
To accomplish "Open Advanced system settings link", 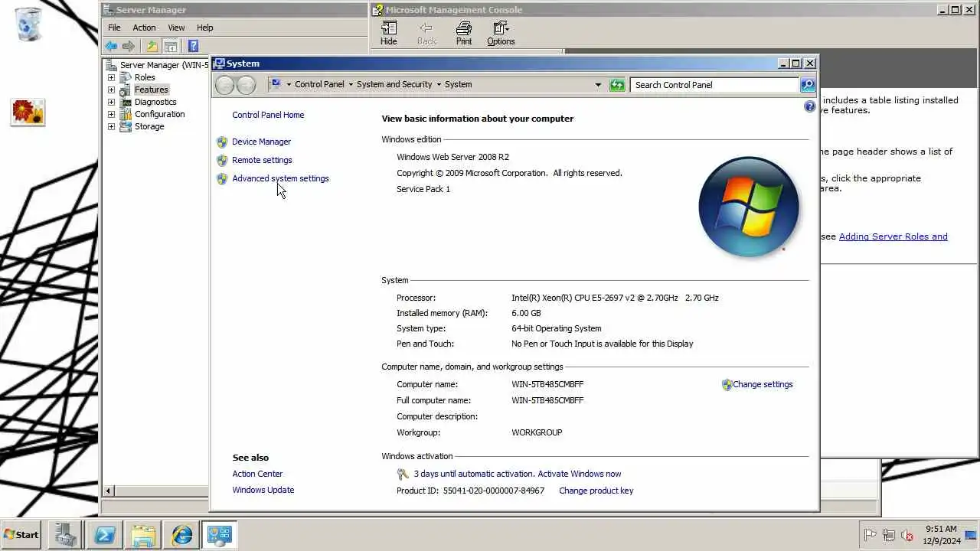I will click(x=280, y=178).
